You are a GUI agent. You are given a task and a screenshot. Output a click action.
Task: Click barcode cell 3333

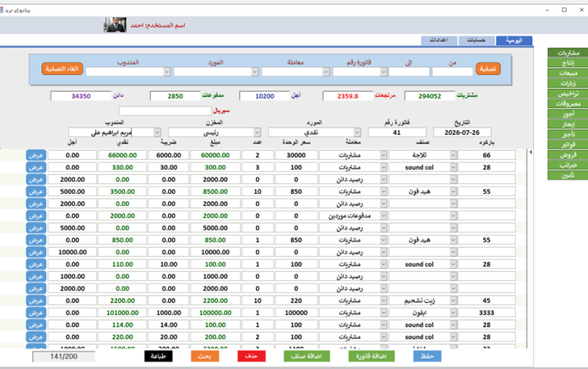487,312
